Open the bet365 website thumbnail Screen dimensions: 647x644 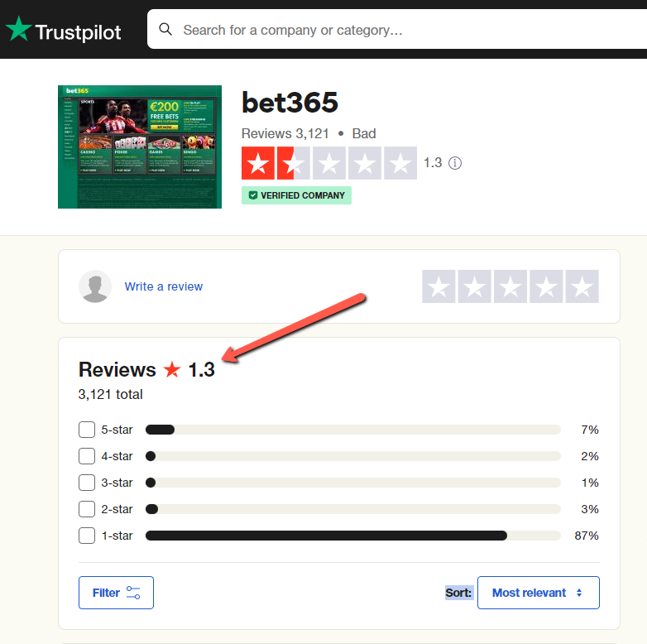[140, 147]
